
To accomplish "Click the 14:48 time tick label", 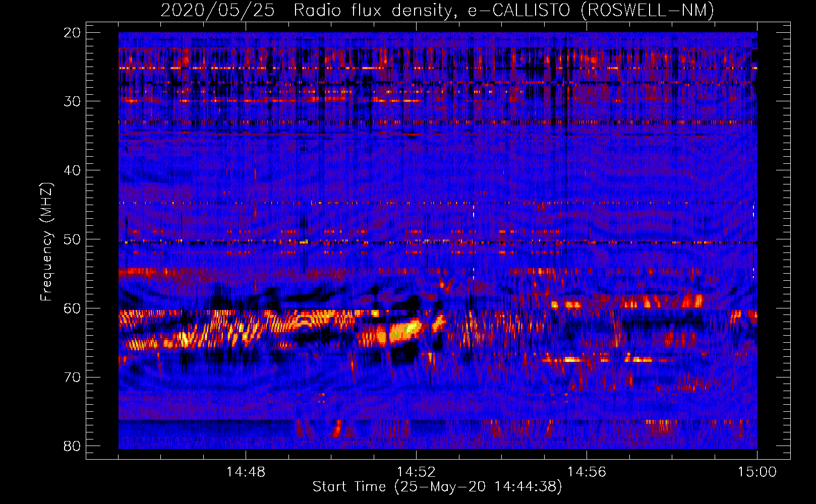I will [x=246, y=472].
